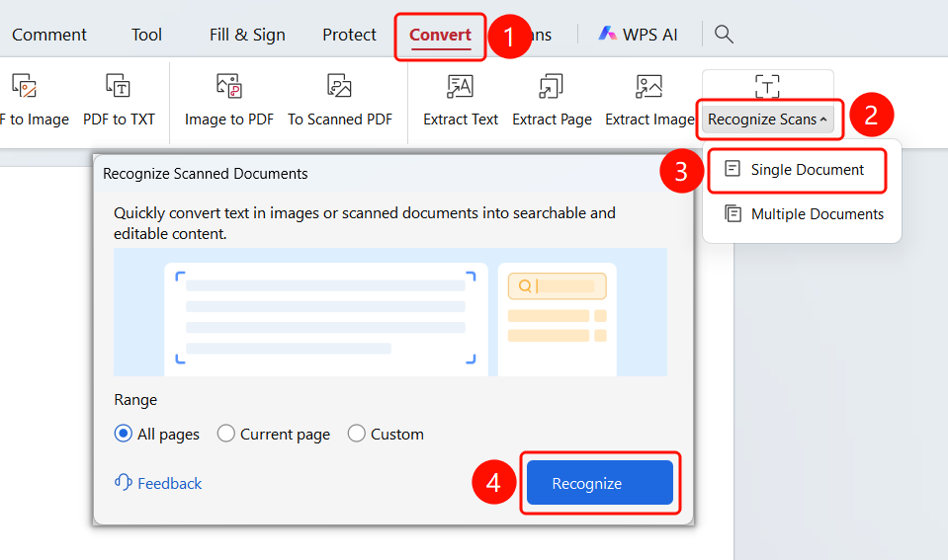Choose the Current page range option

pos(273,434)
